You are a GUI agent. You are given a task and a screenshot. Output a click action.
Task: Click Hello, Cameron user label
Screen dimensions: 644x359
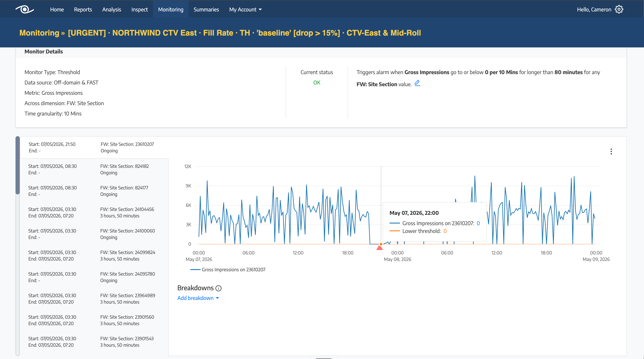point(594,9)
